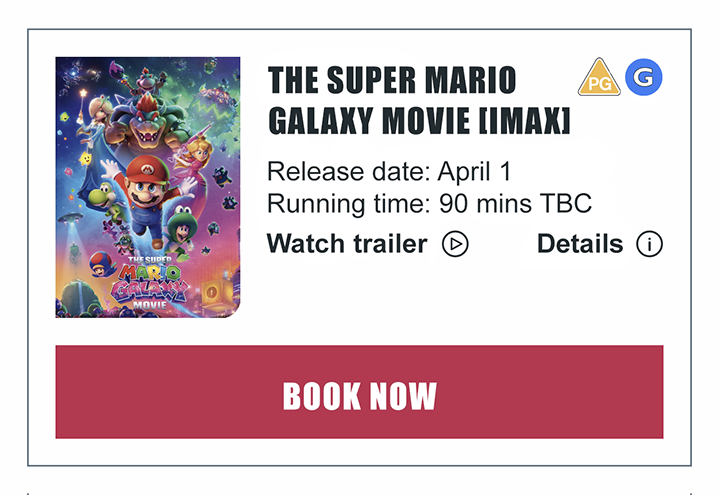The width and height of the screenshot is (719, 495).
Task: Click the blue G circle icon
Action: (x=644, y=77)
